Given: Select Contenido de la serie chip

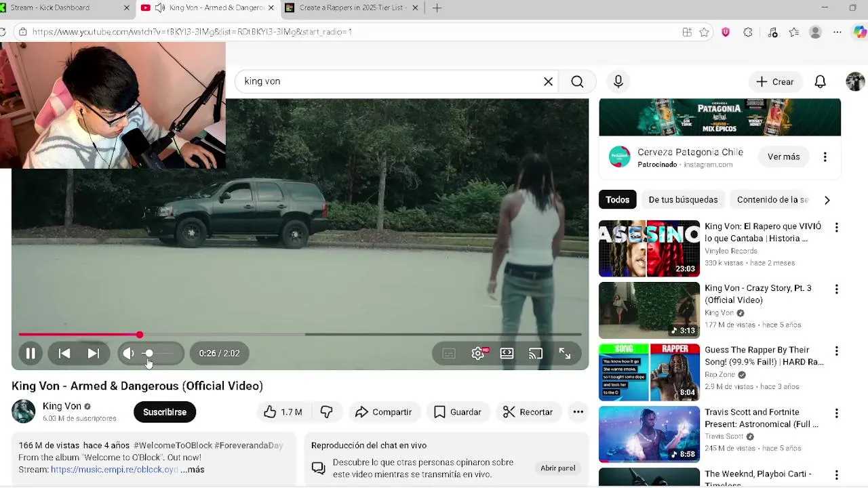Looking at the screenshot, I should tap(772, 200).
